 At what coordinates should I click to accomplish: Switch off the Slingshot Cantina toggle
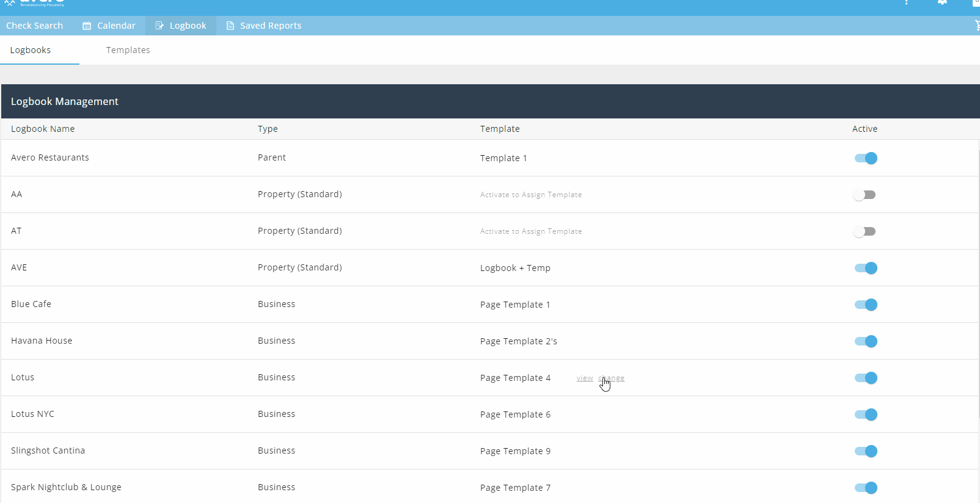(x=865, y=451)
